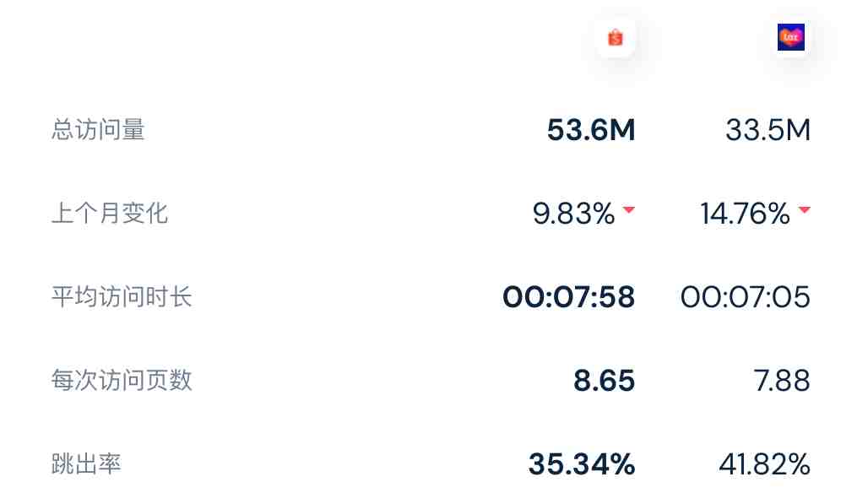Click Shopee total visits value 53.6M
The width and height of the screenshot is (868, 493).
click(591, 130)
